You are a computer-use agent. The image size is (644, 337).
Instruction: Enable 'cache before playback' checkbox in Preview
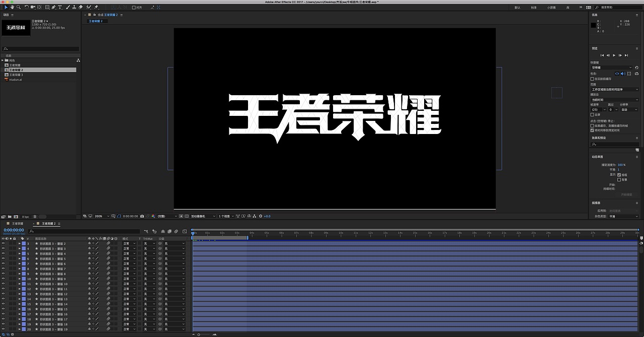[592, 79]
